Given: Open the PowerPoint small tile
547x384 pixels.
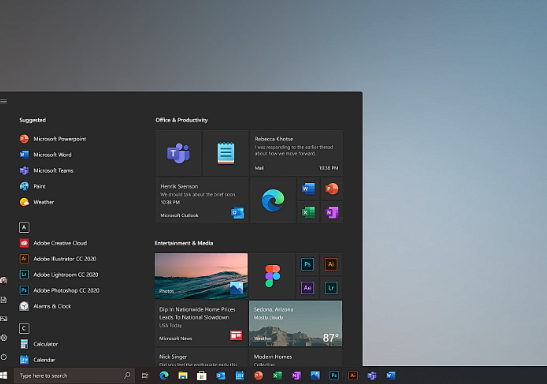Looking at the screenshot, I should [x=331, y=189].
